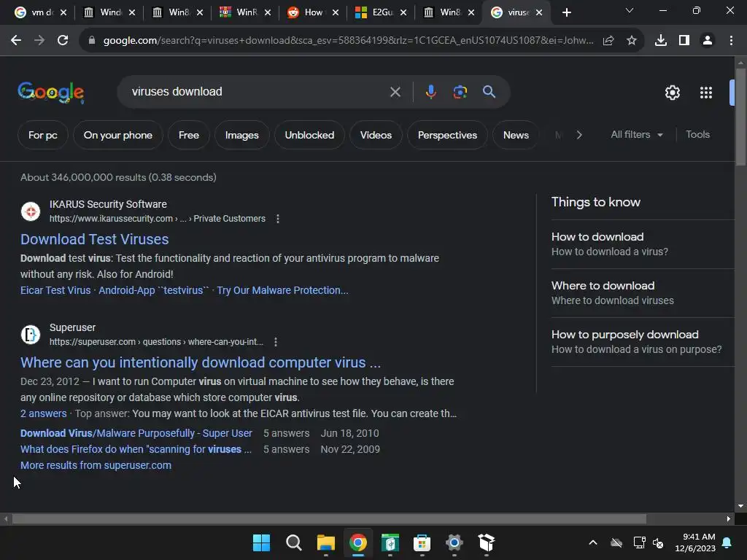The width and height of the screenshot is (747, 560).
Task: Reload the current page
Action: (63, 41)
